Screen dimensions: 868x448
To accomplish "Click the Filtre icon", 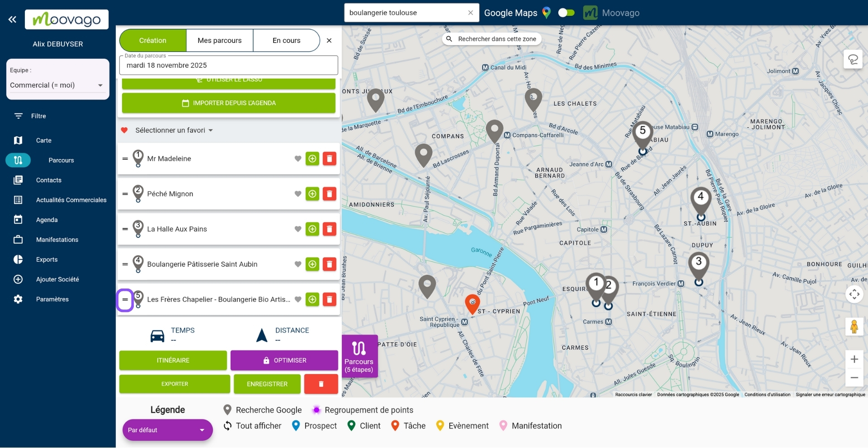I will pos(18,116).
